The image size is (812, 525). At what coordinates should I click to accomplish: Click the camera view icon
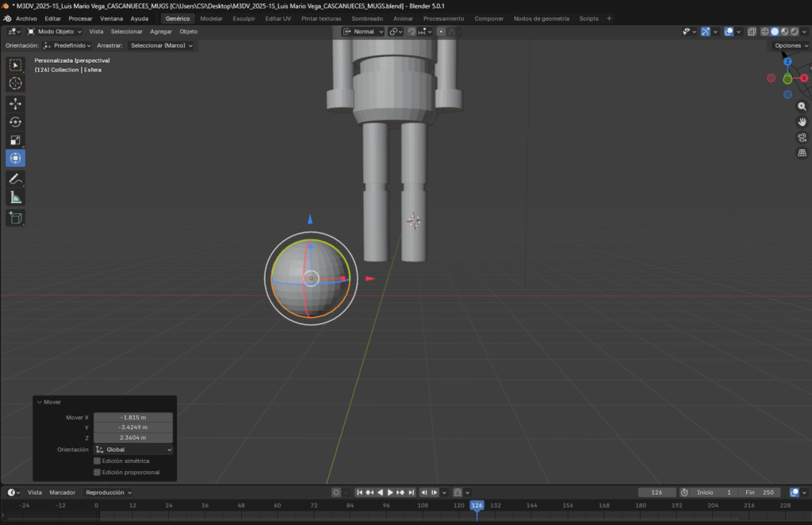tap(802, 137)
